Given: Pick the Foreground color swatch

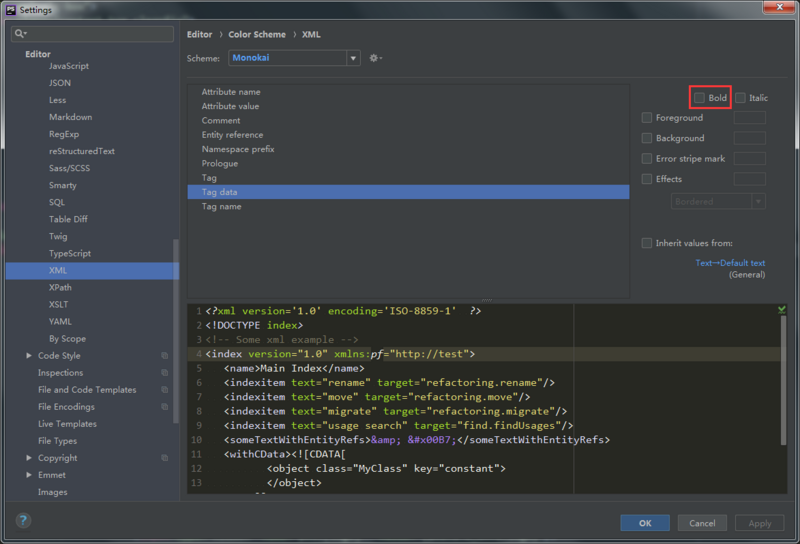Looking at the screenshot, I should tap(749, 118).
